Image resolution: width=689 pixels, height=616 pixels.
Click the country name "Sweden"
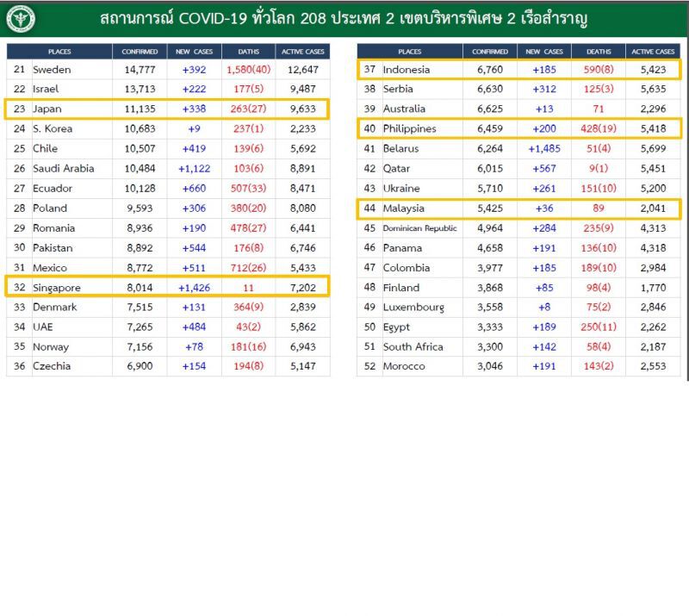pos(52,70)
